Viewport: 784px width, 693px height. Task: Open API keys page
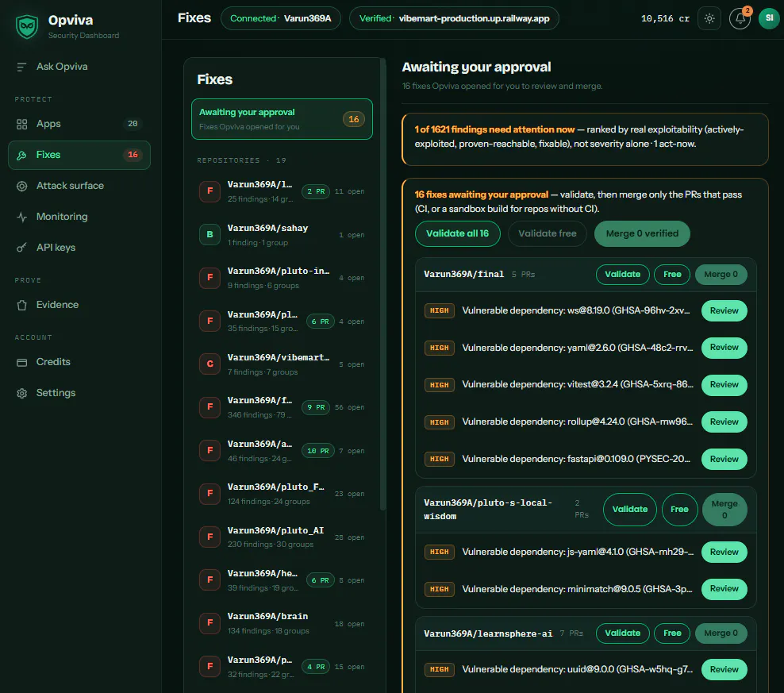[x=79, y=248]
